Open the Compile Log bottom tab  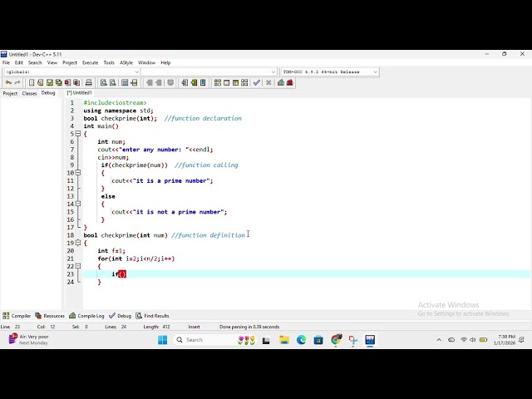pos(86,316)
